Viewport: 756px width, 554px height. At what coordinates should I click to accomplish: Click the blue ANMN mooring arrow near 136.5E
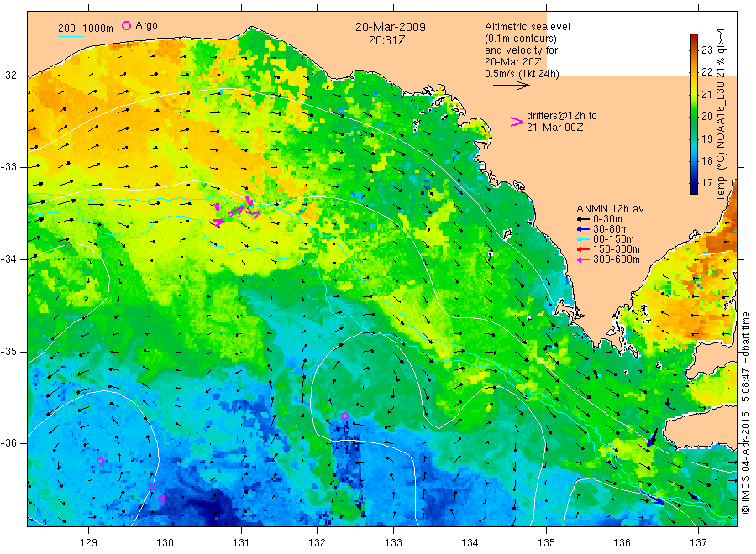coord(653,498)
